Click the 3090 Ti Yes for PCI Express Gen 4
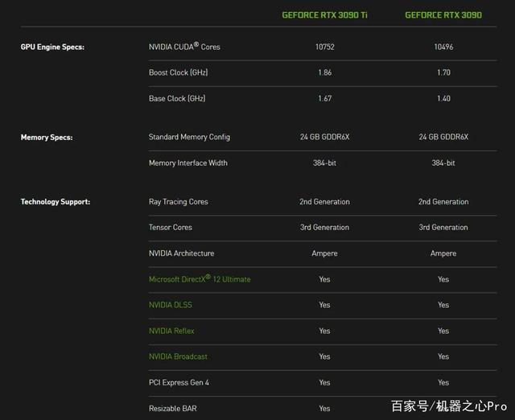 324,382
